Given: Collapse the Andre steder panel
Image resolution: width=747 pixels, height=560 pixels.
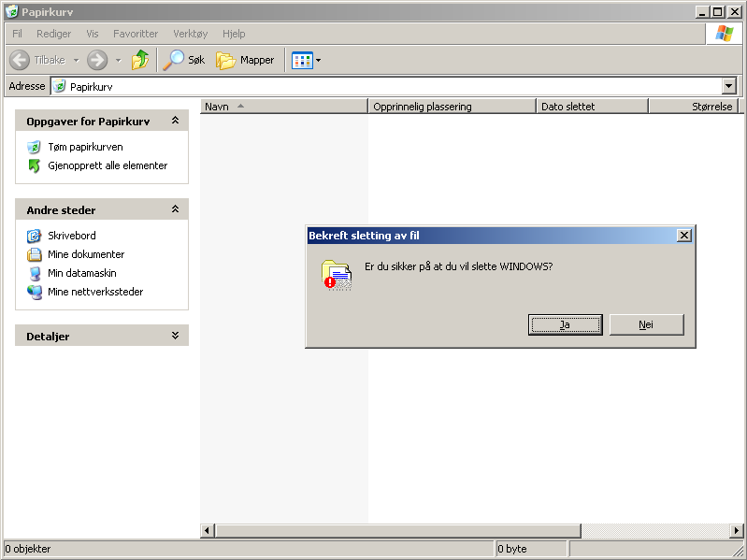Looking at the screenshot, I should tap(176, 209).
